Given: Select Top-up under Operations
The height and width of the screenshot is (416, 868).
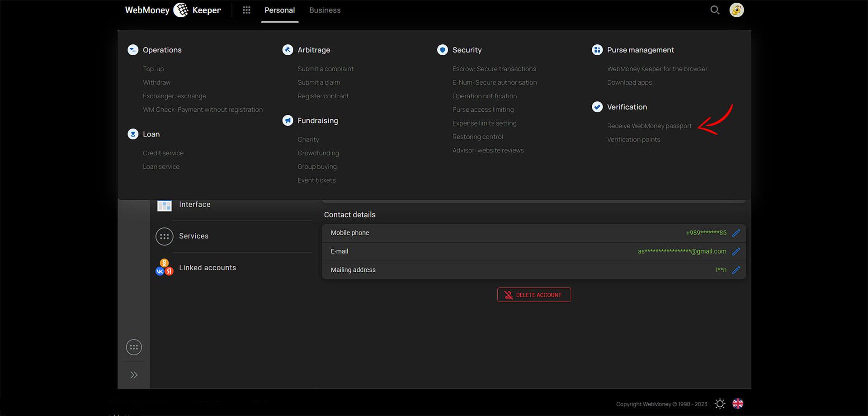Looking at the screenshot, I should [x=153, y=69].
